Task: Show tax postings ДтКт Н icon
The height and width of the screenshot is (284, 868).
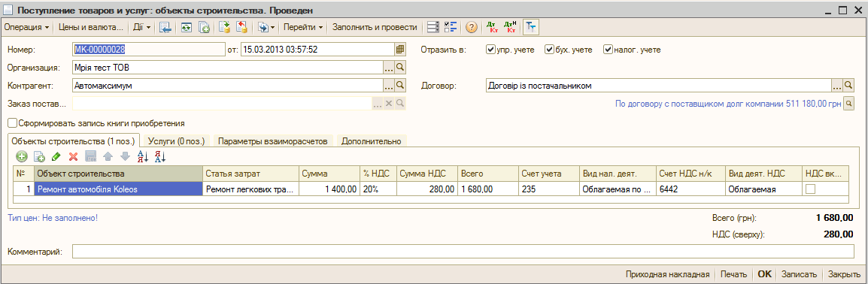Action: click(x=511, y=26)
